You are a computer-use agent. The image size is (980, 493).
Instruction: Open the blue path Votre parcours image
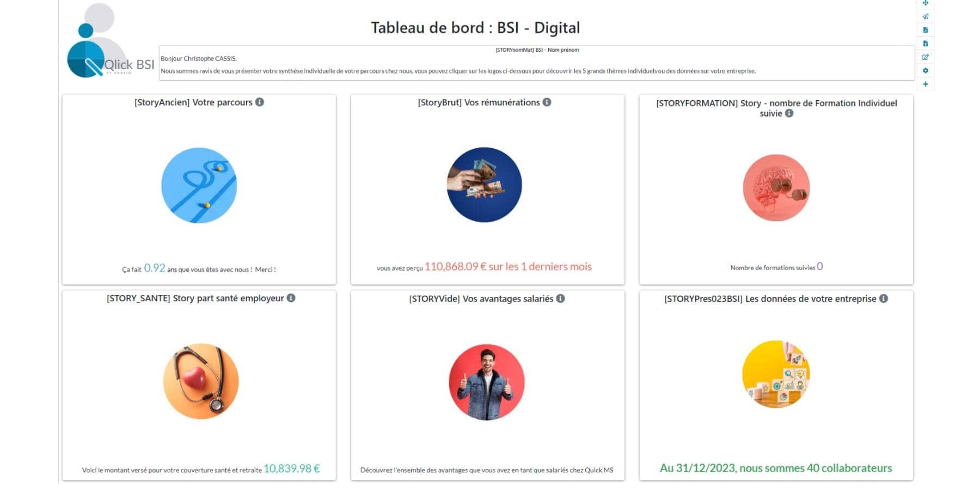(199, 185)
